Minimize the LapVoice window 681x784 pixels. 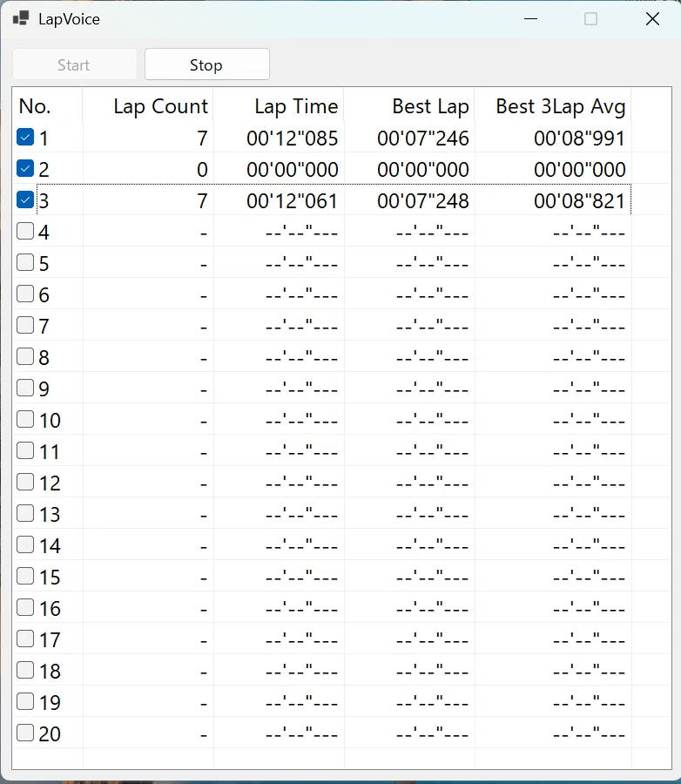pos(530,19)
